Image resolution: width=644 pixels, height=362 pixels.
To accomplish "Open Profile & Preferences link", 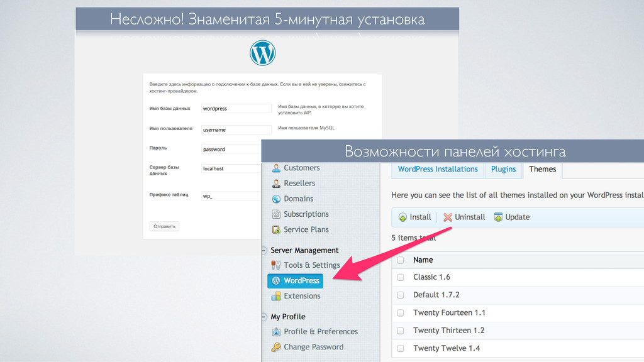I will pyautogui.click(x=321, y=332).
